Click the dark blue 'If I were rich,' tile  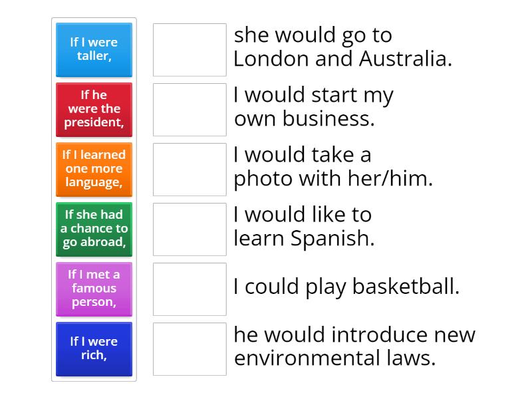tap(94, 348)
